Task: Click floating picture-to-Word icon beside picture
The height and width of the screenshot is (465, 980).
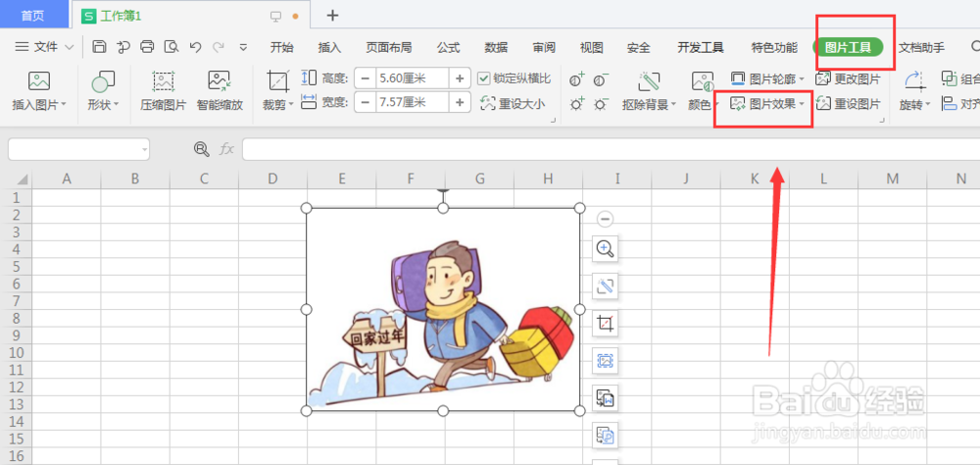Action: 605,398
